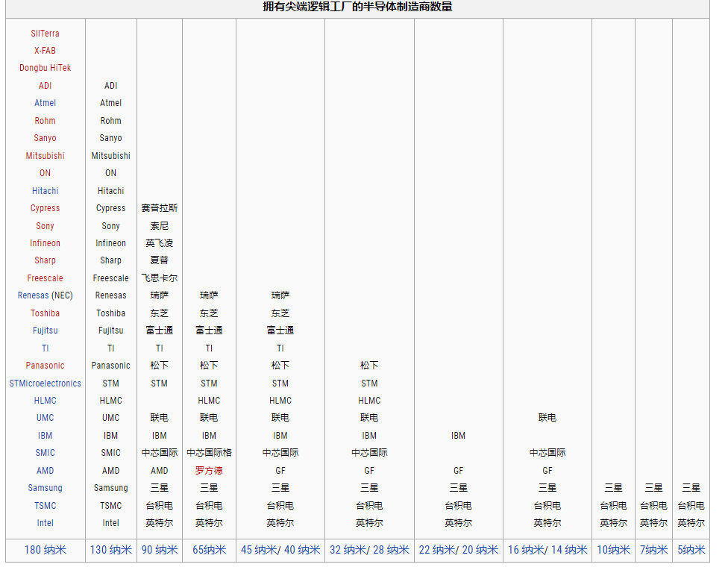Select 三星 in the 5纳米 column

691,487
